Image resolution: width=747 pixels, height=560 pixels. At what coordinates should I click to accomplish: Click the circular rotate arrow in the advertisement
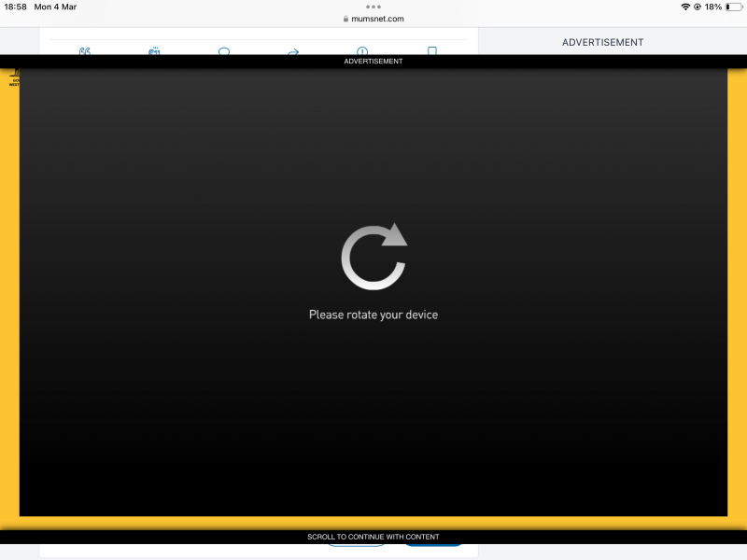[373, 254]
